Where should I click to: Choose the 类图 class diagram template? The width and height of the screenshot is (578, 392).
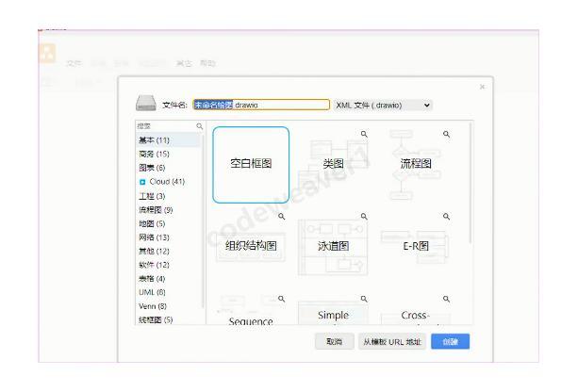pos(333,165)
